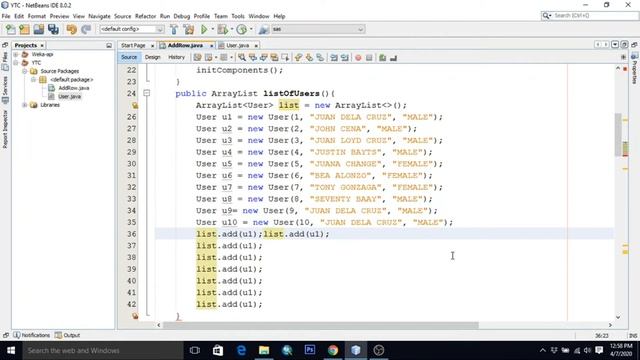This screenshot has width=640, height=360.
Task: Expand the Libraries node
Action: click(24, 105)
